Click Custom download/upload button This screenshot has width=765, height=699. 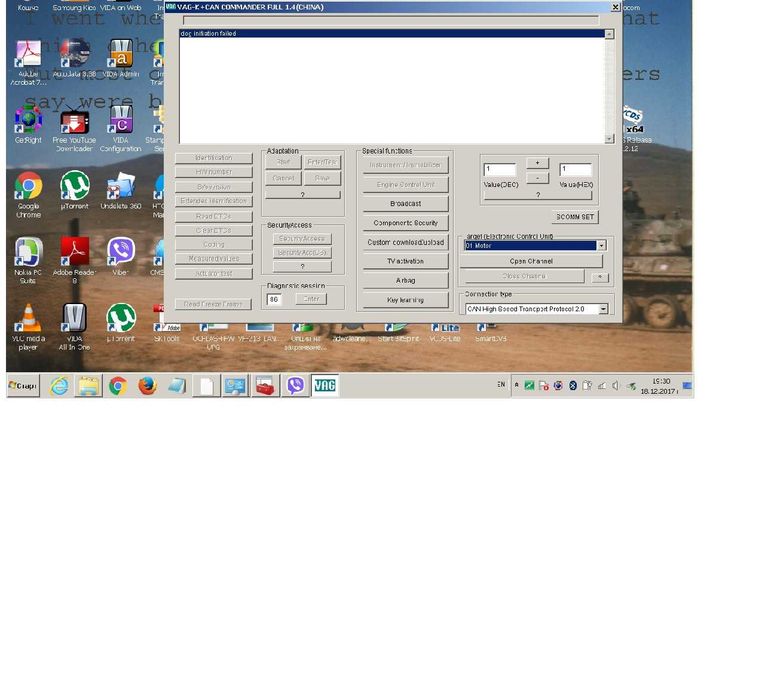405,242
